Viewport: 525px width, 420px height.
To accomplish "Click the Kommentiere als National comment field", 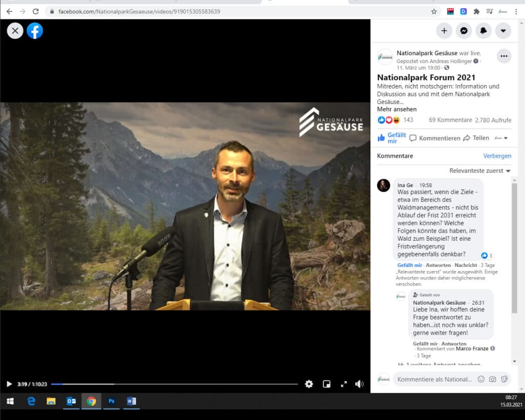I will [x=434, y=379].
